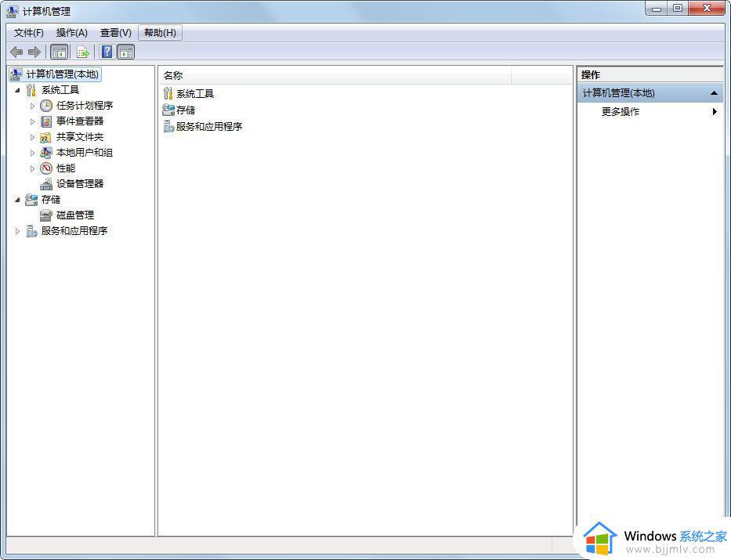Select 计算机管理(本地) label in tree
The image size is (731, 560).
[62, 74]
